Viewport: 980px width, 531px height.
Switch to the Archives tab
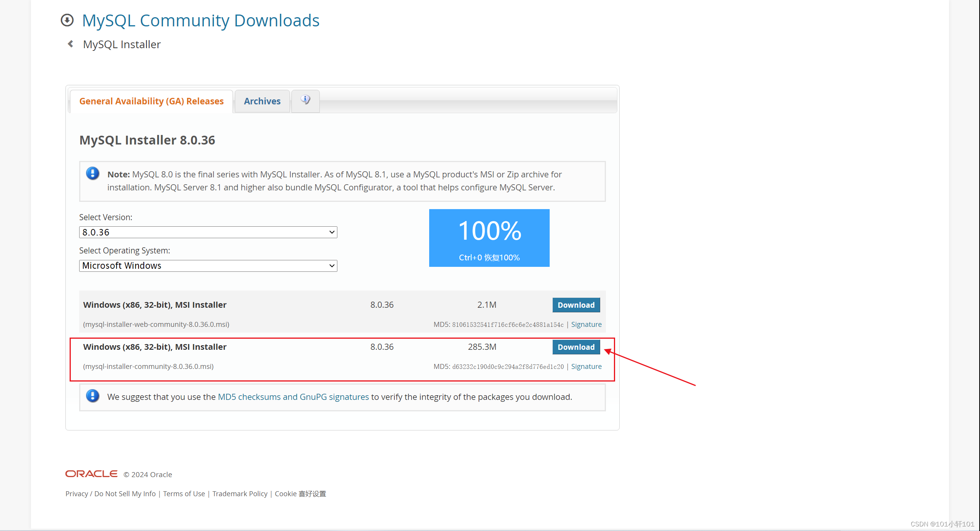click(x=262, y=101)
